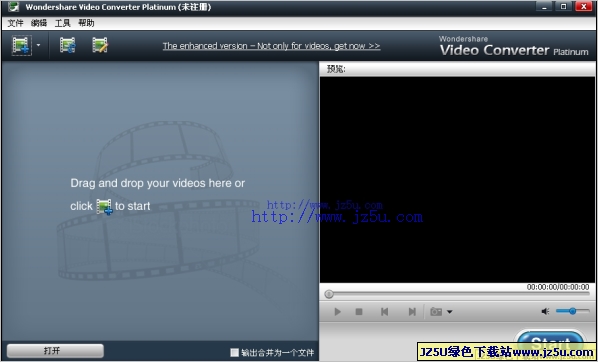The height and width of the screenshot is (362, 598).
Task: Play the preview video
Action: [337, 312]
